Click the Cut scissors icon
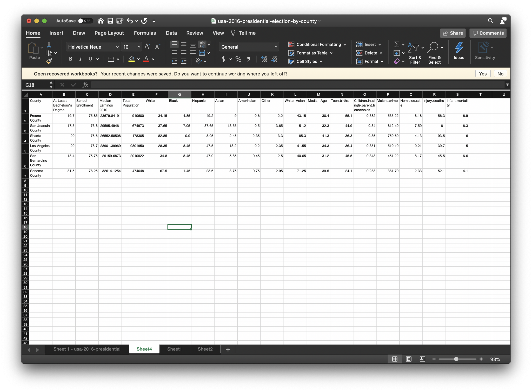 click(49, 45)
